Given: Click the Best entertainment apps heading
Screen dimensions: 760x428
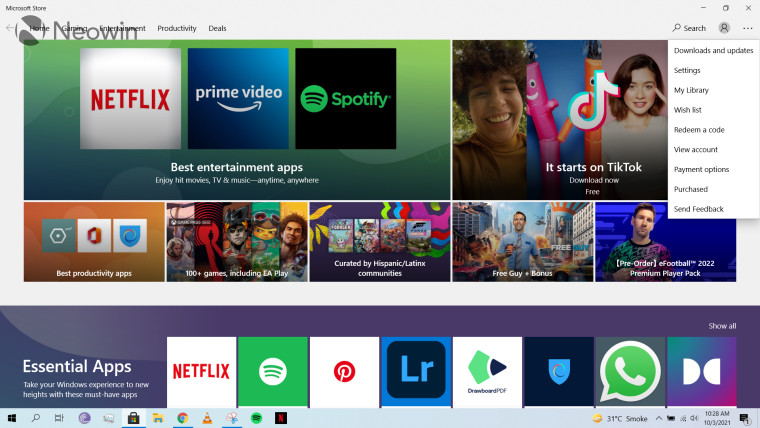Looking at the screenshot, I should click(x=237, y=167).
